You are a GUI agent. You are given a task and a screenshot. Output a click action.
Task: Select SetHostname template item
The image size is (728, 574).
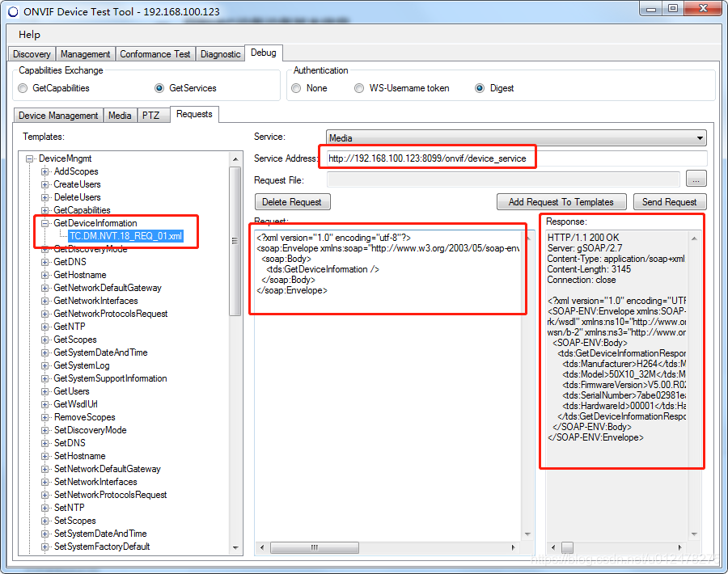[x=80, y=456]
